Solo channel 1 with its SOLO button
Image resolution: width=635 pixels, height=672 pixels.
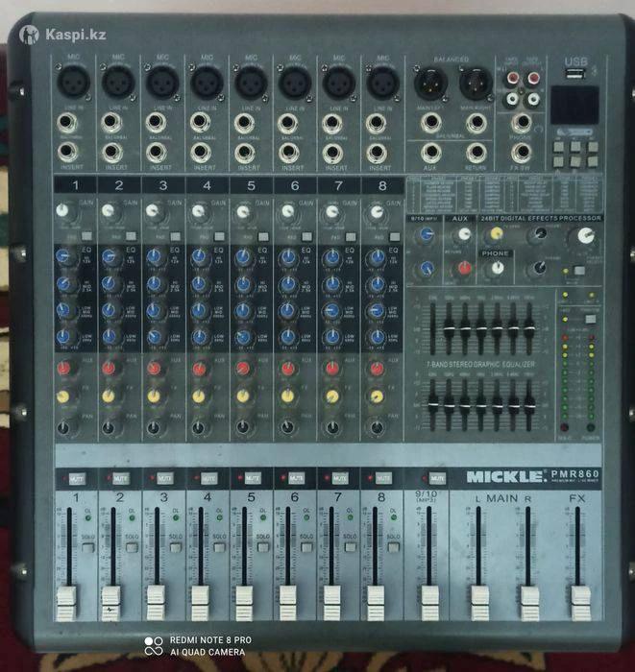87,547
